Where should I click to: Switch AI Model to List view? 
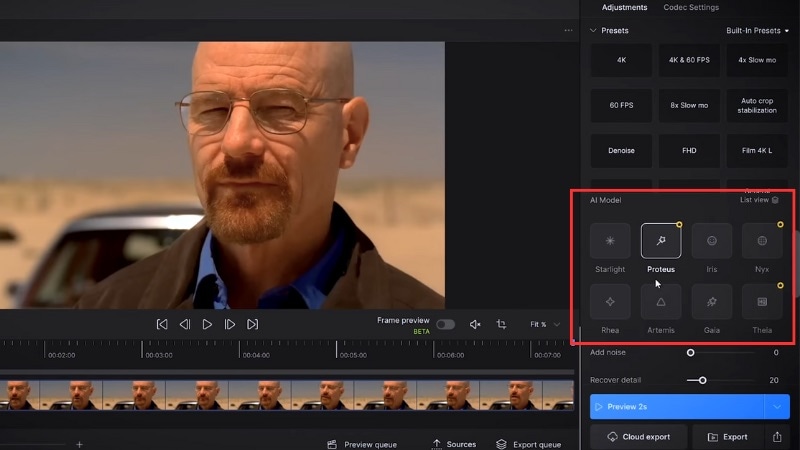click(759, 200)
